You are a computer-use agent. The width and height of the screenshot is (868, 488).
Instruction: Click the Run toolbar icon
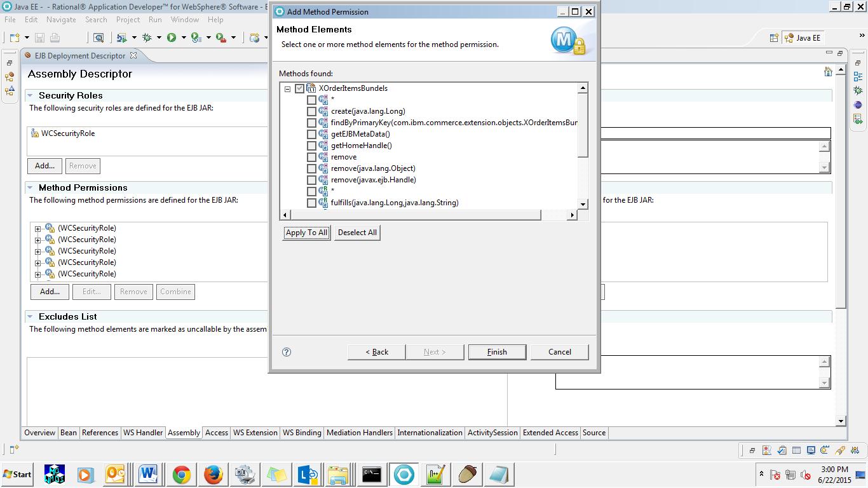tap(171, 37)
